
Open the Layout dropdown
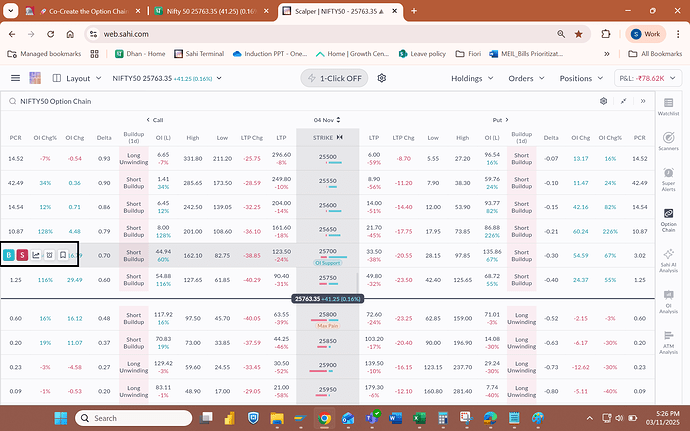point(77,78)
